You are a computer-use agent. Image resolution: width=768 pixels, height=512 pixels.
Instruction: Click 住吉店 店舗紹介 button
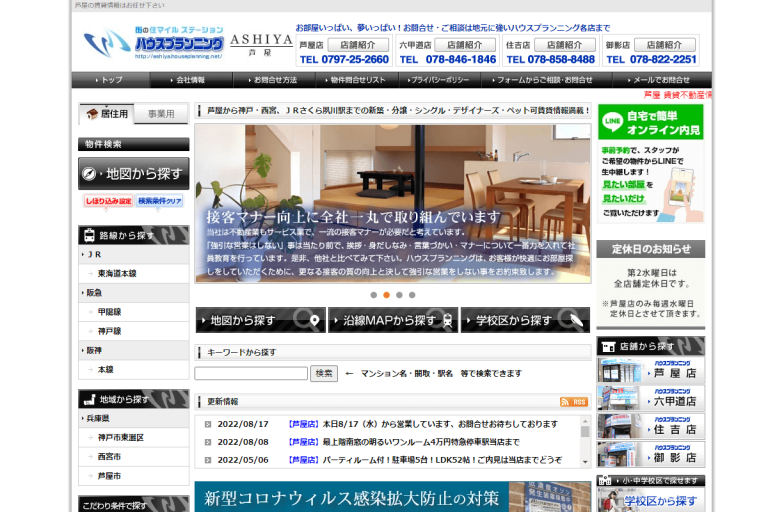565,45
